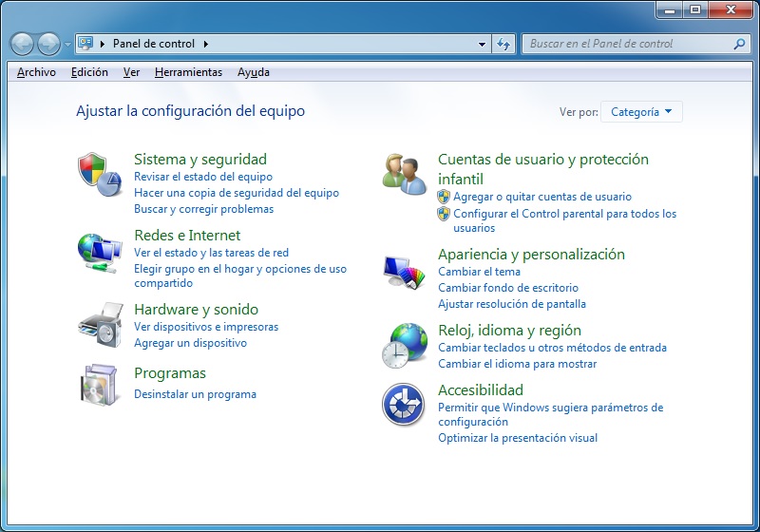This screenshot has width=760, height=532.
Task: Click Ver el estado y las tareas de red
Action: [211, 253]
